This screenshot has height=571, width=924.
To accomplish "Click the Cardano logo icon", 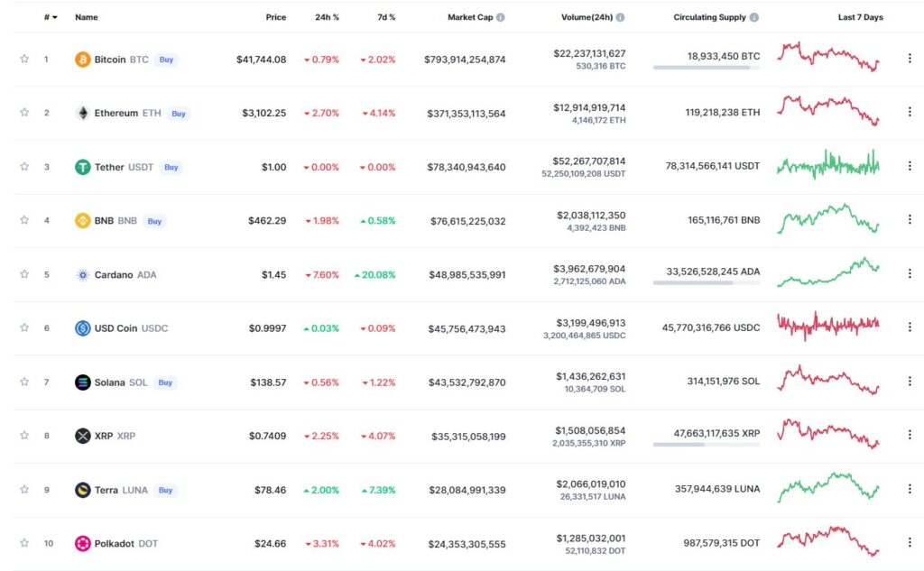I will pyautogui.click(x=82, y=274).
